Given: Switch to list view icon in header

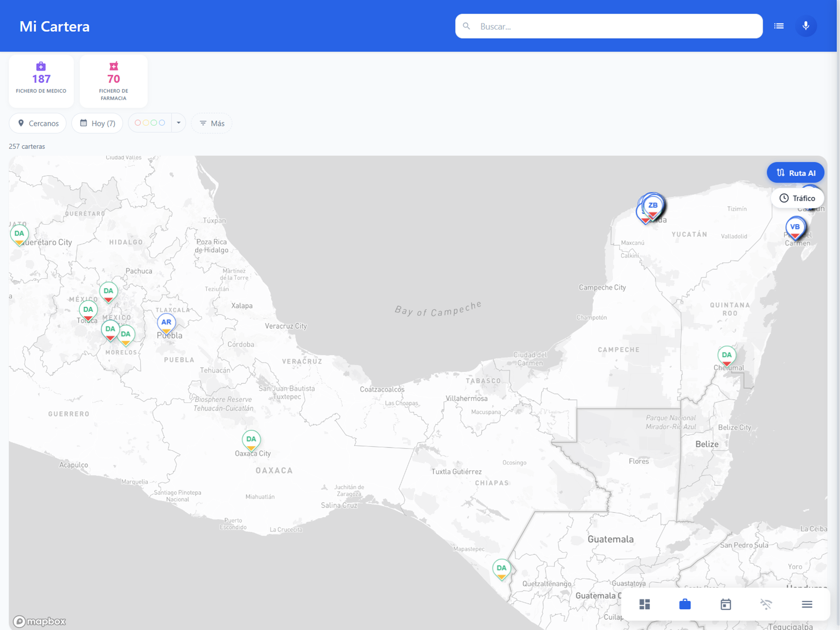Looking at the screenshot, I should point(779,26).
